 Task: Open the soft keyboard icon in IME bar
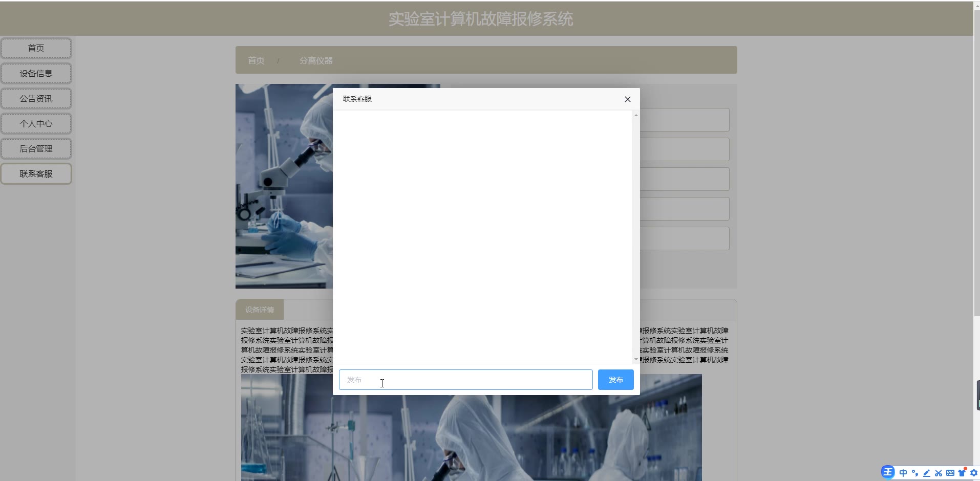point(950,473)
